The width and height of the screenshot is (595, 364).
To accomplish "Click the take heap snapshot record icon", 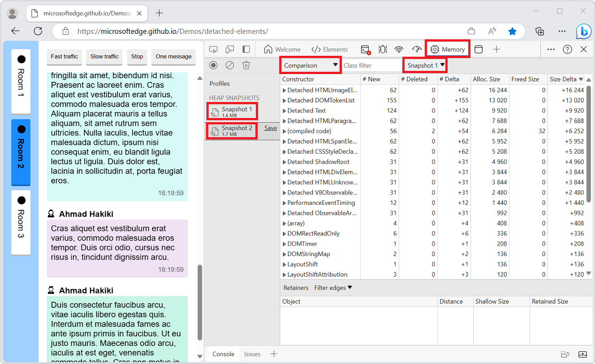I will (213, 65).
